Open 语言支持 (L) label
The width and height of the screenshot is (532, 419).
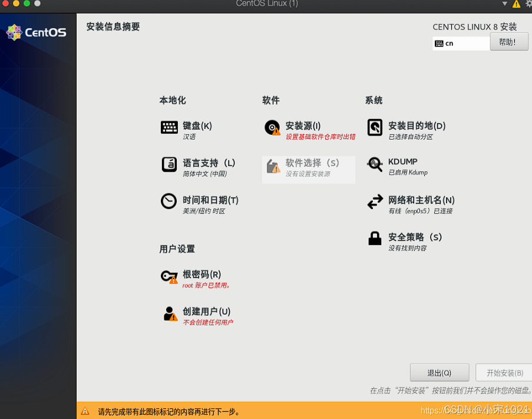coord(209,163)
